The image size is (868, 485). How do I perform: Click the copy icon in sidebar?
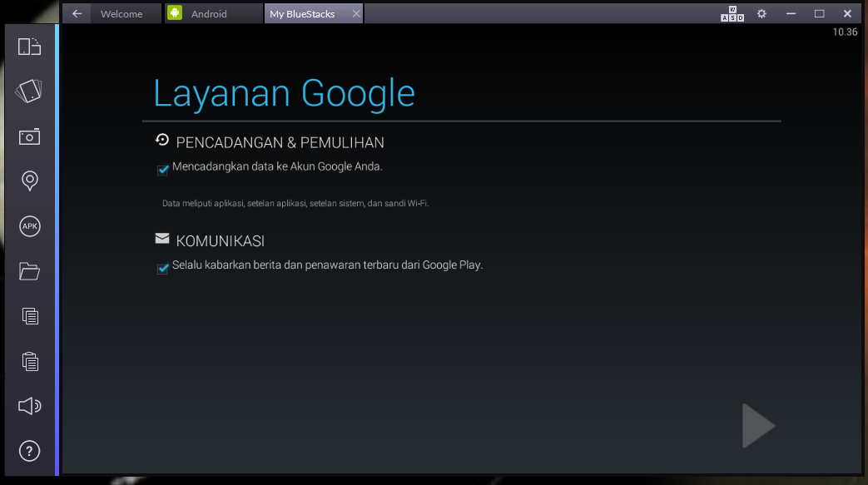30,316
